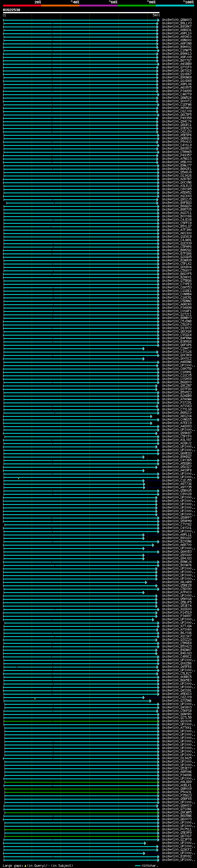Select hit label UniRef100_A6S2X4

tap(177, 416)
